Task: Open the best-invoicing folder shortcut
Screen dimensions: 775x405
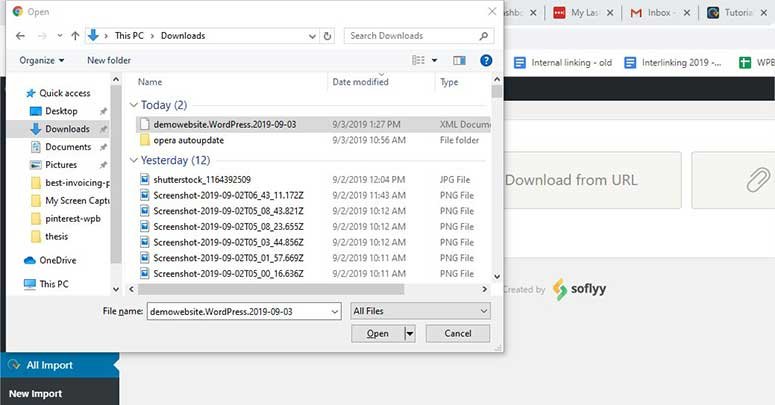Action: 77,182
